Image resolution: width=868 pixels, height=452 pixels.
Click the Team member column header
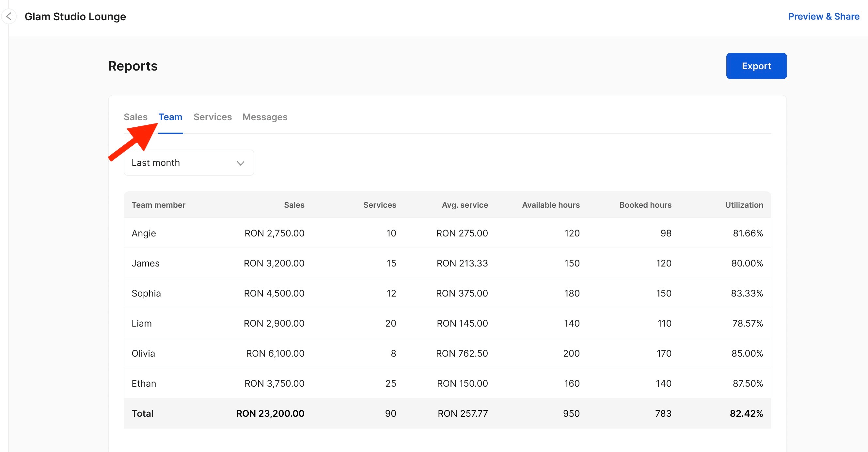[x=158, y=205]
